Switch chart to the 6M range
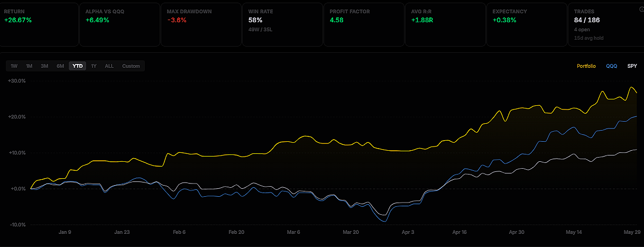Screen dimensions: 644x247 (x=60, y=66)
